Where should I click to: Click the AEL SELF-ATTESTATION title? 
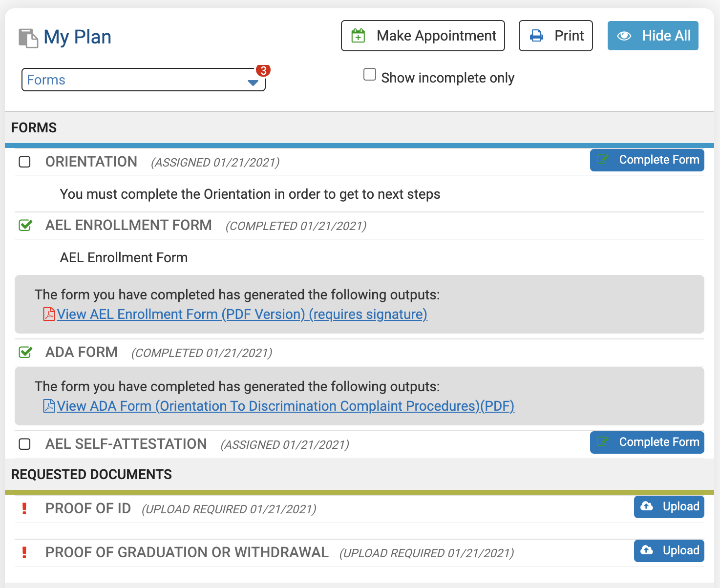[126, 444]
